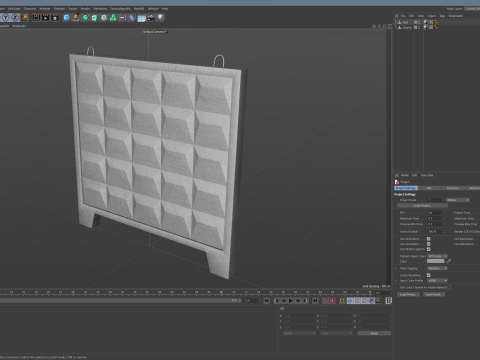Select the Spline Pen tool icon
The height and width of the screenshot is (360, 480).
(76, 17)
